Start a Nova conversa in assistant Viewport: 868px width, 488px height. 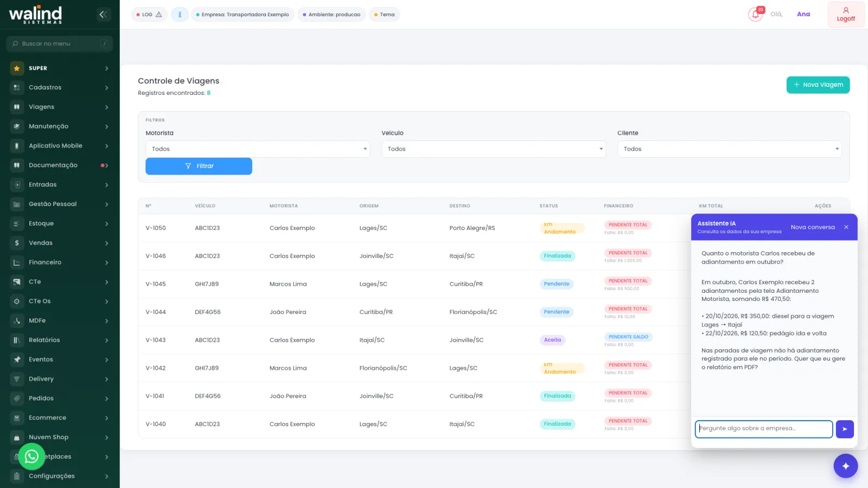click(x=813, y=227)
